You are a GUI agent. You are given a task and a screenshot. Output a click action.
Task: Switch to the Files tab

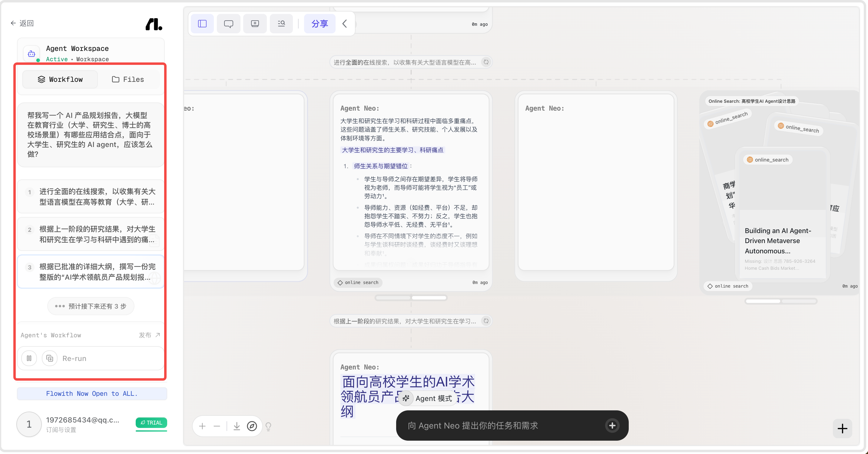pyautogui.click(x=128, y=79)
